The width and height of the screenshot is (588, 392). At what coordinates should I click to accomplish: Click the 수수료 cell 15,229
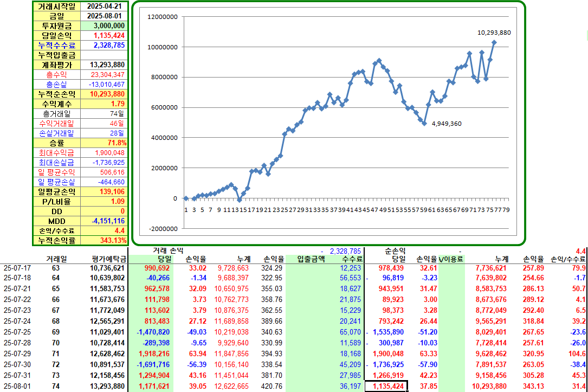pyautogui.click(x=350, y=311)
